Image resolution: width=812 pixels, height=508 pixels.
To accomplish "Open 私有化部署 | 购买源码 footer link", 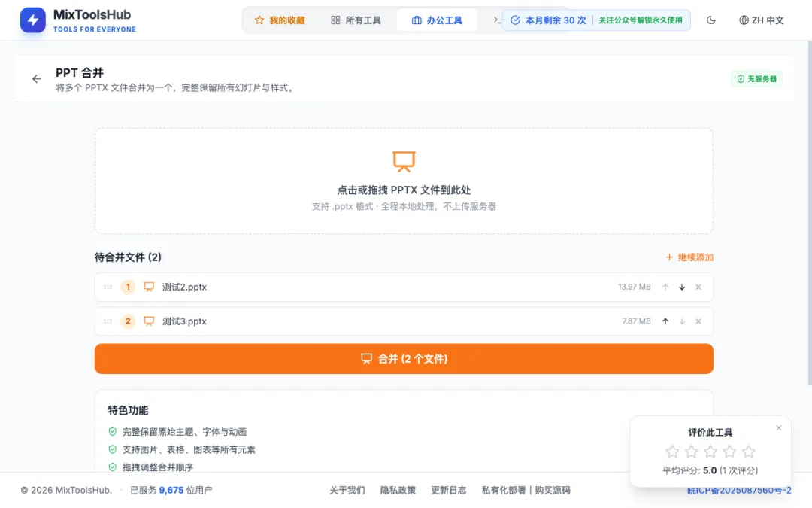I will pos(526,491).
